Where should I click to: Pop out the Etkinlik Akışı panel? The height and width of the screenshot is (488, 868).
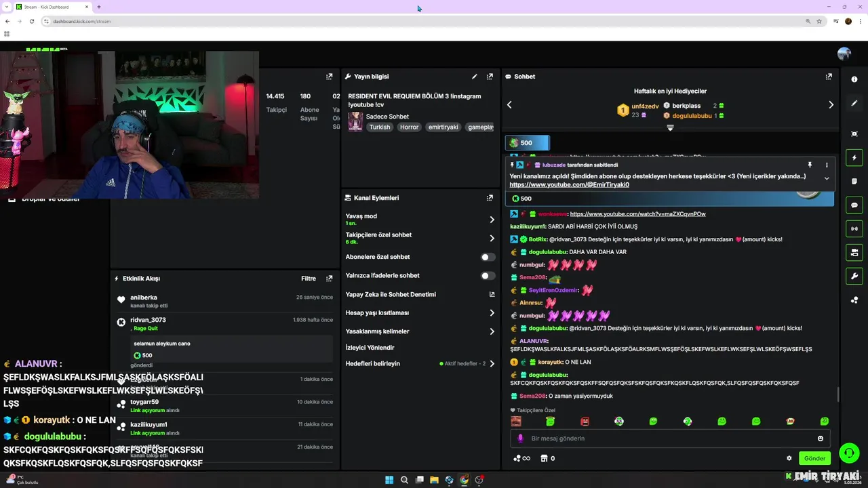330,279
